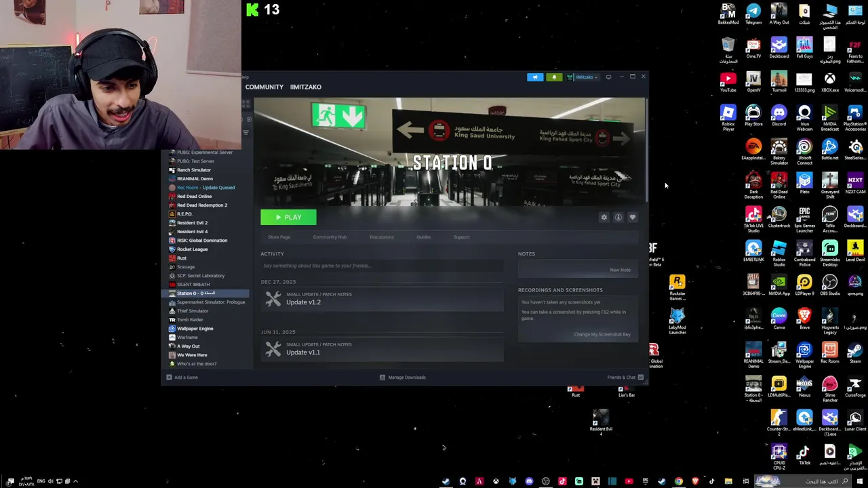Click the Chrome icon in the taskbar
The width and height of the screenshot is (868, 488).
pos(678,482)
